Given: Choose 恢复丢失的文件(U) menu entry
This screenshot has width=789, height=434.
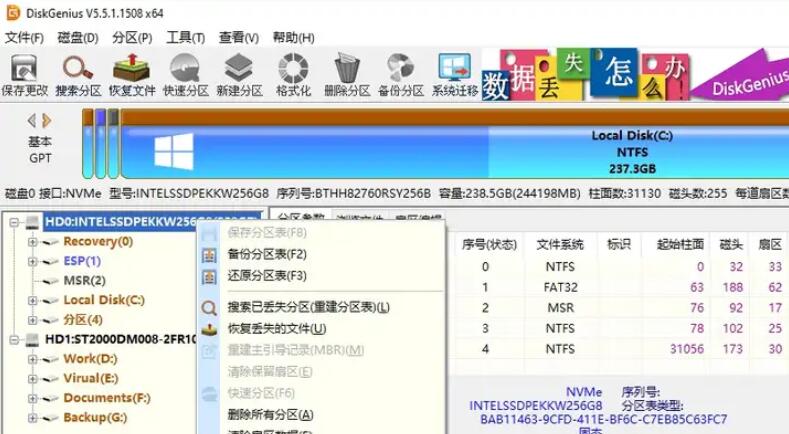Looking at the screenshot, I should coord(277,329).
